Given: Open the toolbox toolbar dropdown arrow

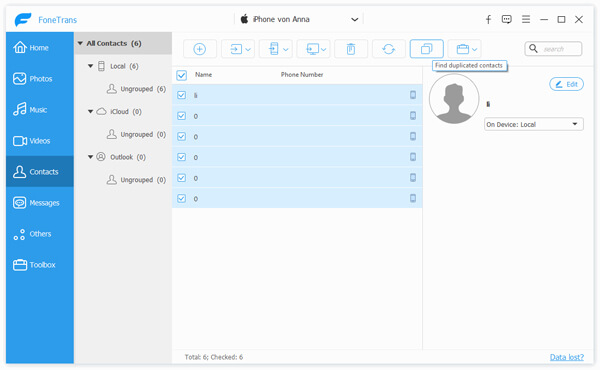Looking at the screenshot, I should tap(474, 49).
